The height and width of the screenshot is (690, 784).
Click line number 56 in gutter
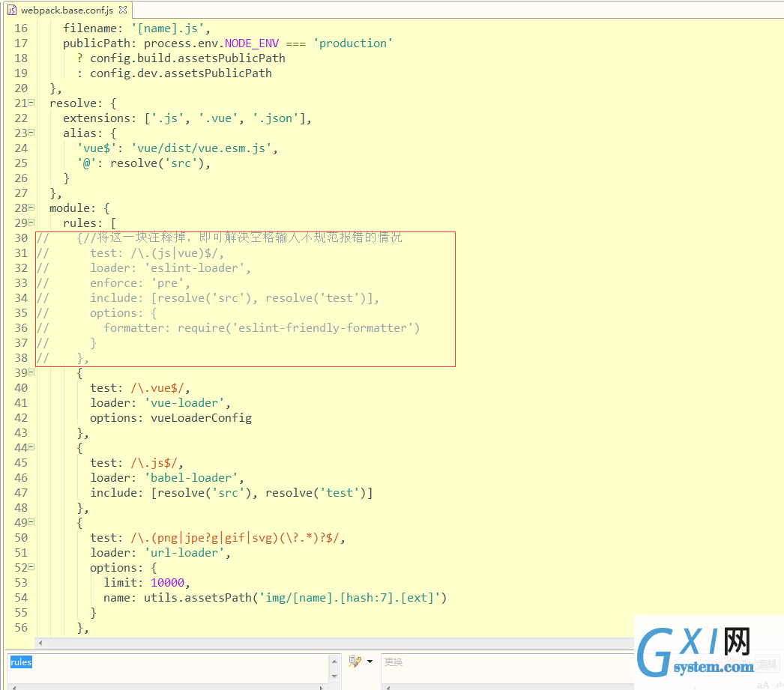21,628
